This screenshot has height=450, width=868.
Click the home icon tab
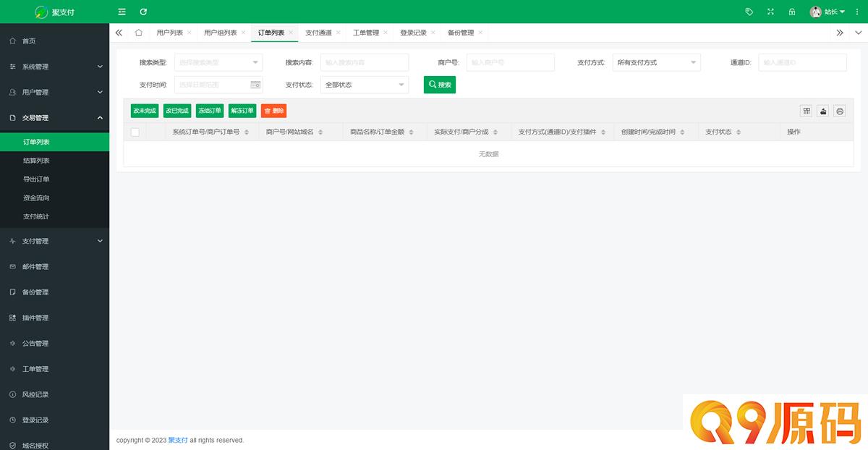[x=138, y=33]
